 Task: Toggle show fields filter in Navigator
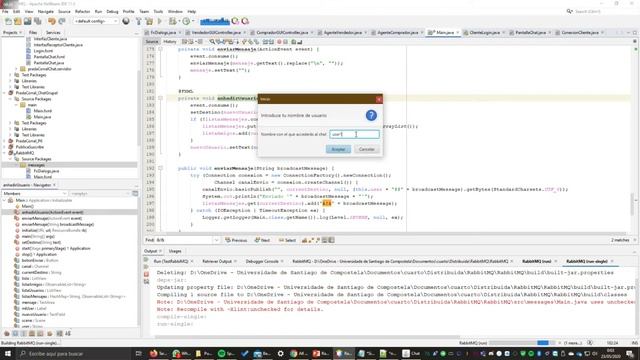[15, 333]
